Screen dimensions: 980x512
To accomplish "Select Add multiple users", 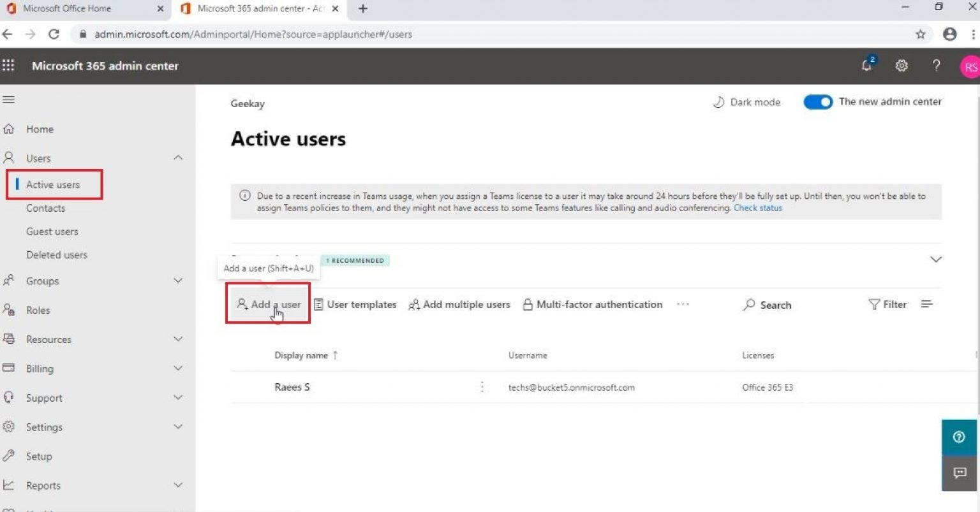I will point(459,304).
